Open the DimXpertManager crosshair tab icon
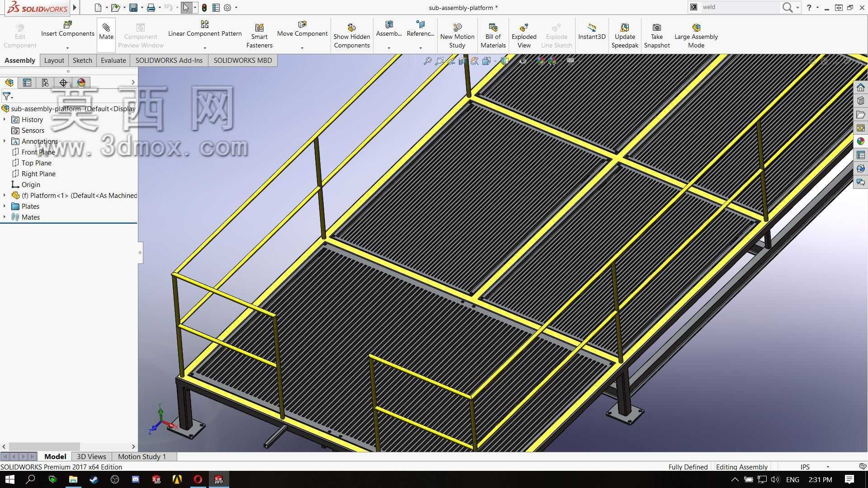Screen dimensions: 868x488 [63, 83]
